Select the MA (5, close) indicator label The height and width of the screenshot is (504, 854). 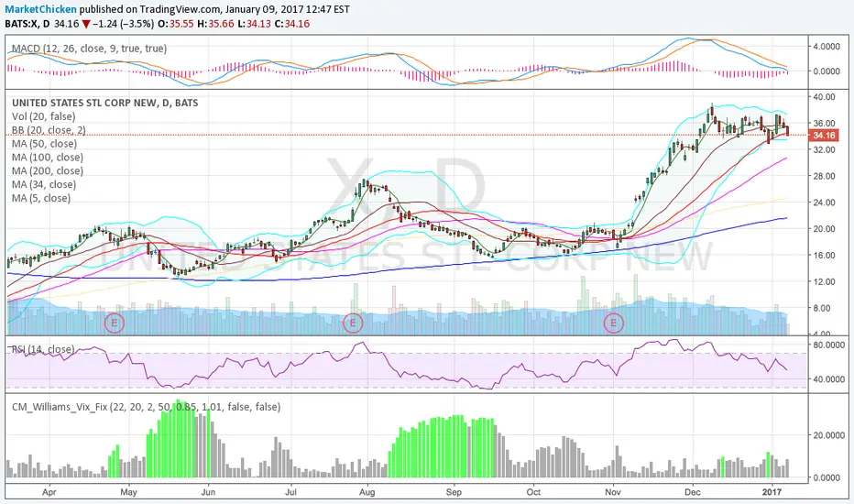pyautogui.click(x=41, y=198)
